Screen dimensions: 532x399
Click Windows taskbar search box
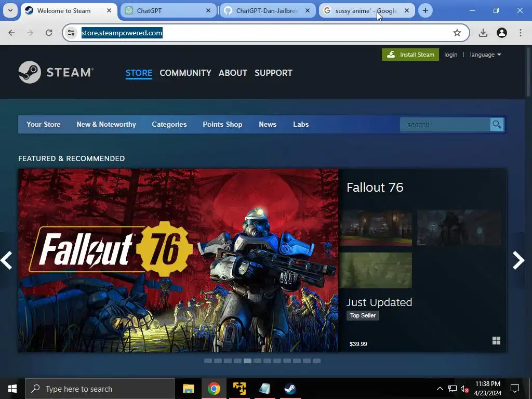point(100,389)
